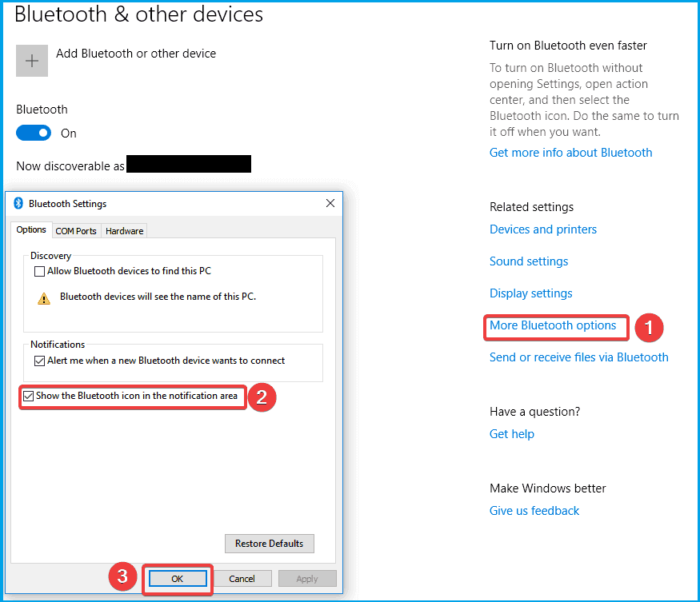Click the Now discoverable as text

point(70,166)
